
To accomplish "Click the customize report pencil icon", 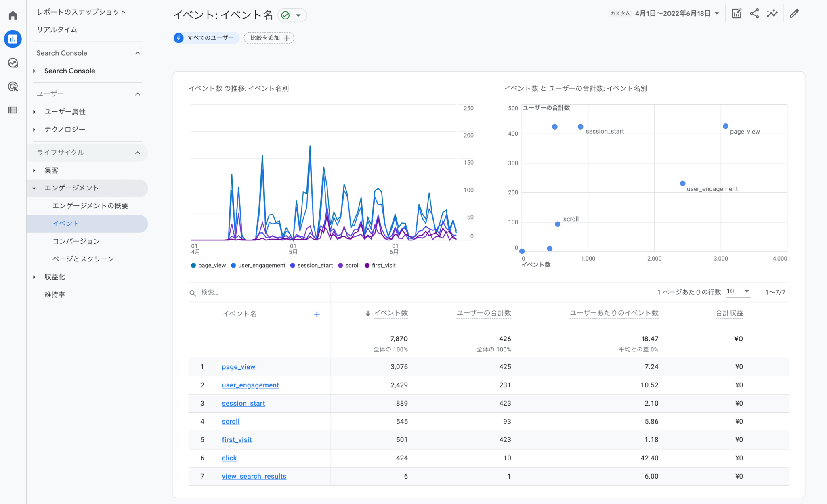I will 794,13.
